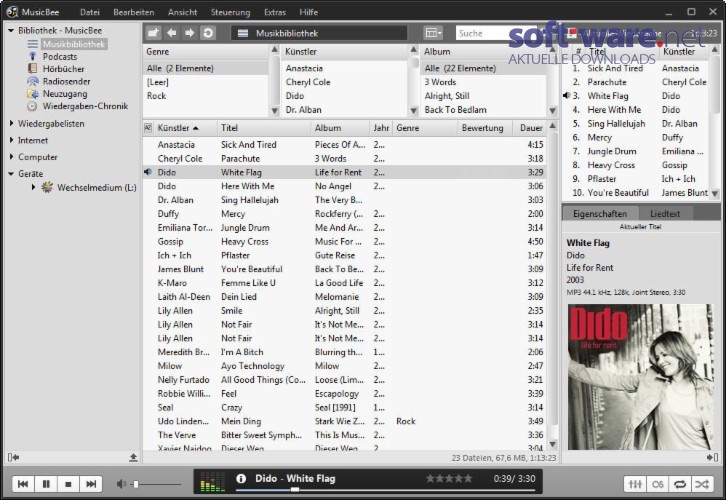
Task: Sort the track list by Titel column
Action: pos(264,128)
